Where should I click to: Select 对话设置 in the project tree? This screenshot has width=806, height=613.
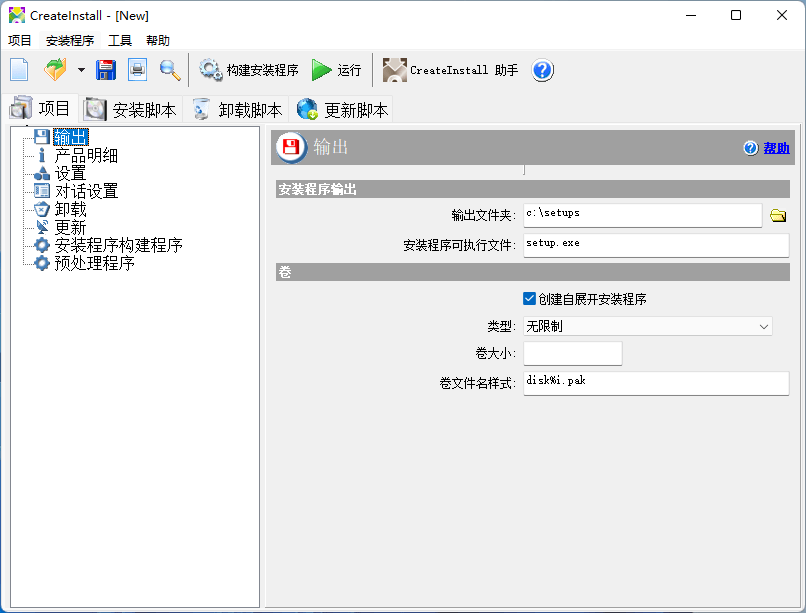coord(86,191)
